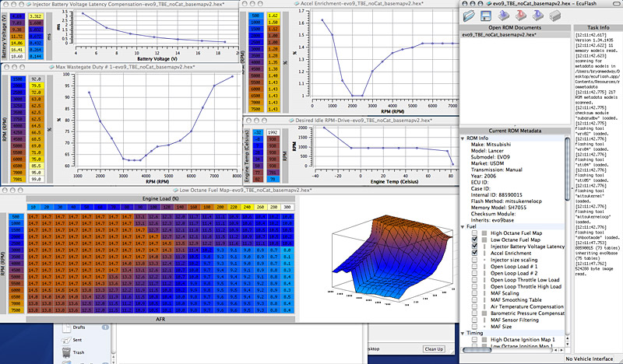Select the 1.62 cell in Accel Enrichment table
Image resolution: width=623 pixels, height=364 pixels.
[x=273, y=16]
